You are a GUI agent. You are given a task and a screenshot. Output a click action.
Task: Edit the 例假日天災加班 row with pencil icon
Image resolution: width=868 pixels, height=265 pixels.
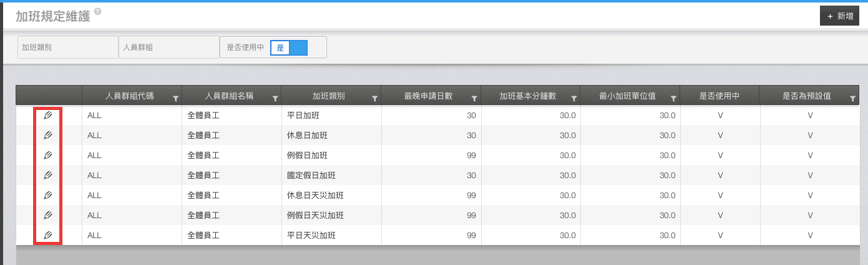tap(48, 216)
